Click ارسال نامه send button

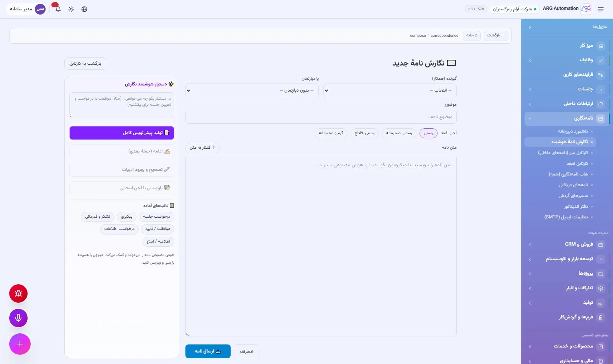(208, 351)
